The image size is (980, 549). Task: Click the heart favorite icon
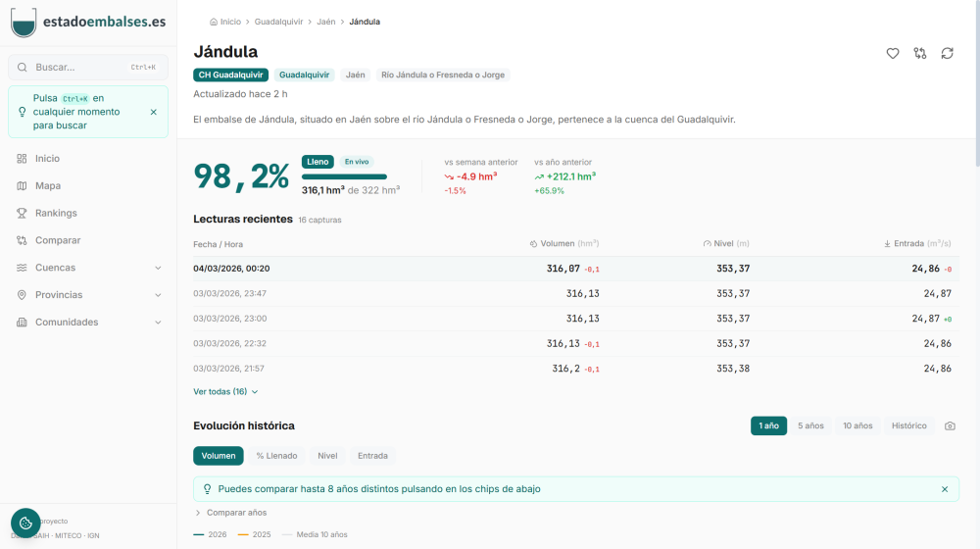tap(893, 54)
